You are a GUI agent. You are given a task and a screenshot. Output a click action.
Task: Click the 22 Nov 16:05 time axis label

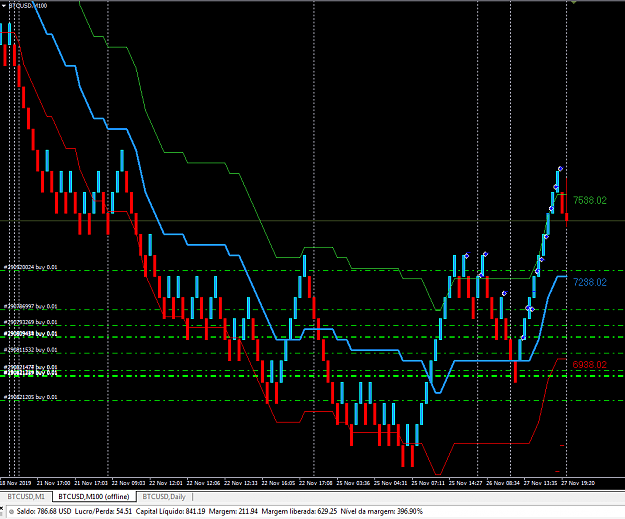click(279, 483)
